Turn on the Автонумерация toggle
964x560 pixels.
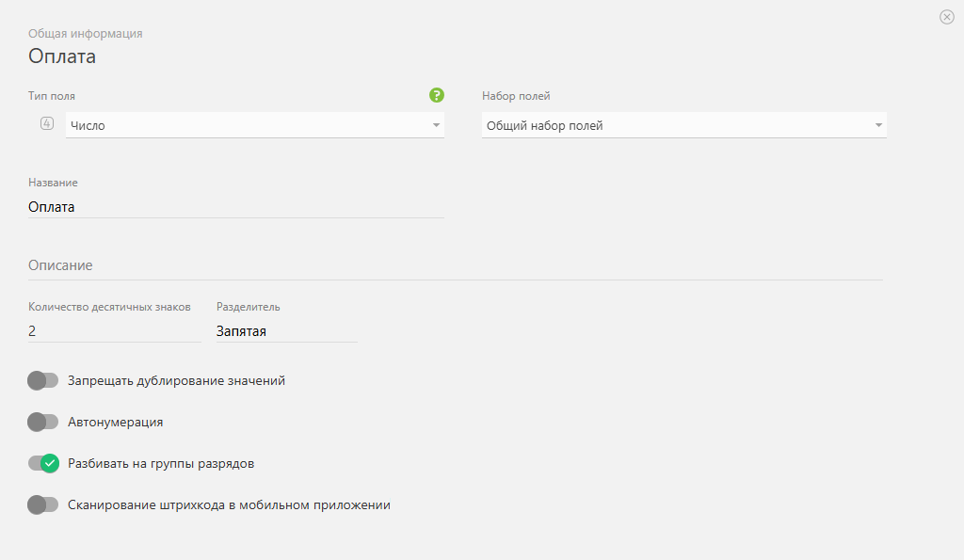pos(43,422)
